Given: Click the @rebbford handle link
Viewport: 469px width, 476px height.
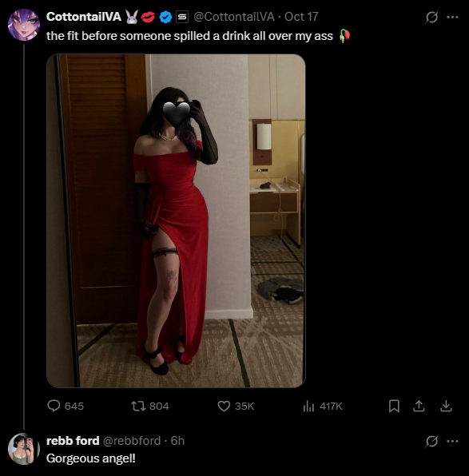Looking at the screenshot, I should 132,441.
